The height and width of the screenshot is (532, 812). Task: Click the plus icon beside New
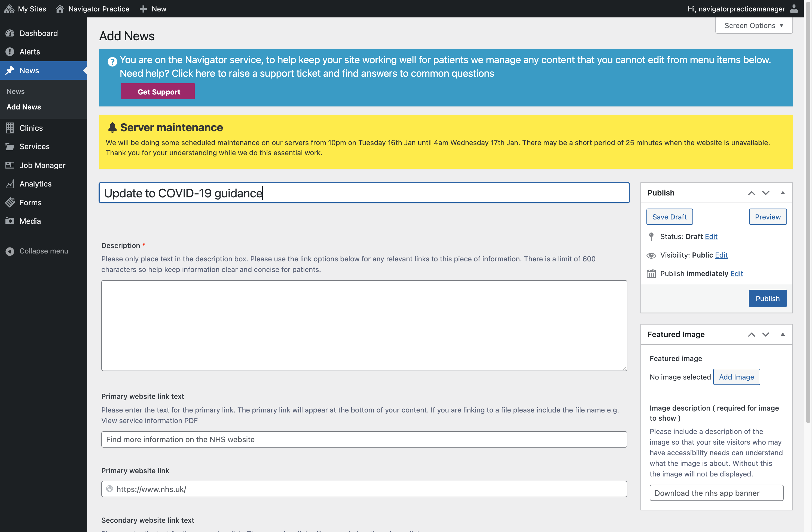pyautogui.click(x=143, y=9)
